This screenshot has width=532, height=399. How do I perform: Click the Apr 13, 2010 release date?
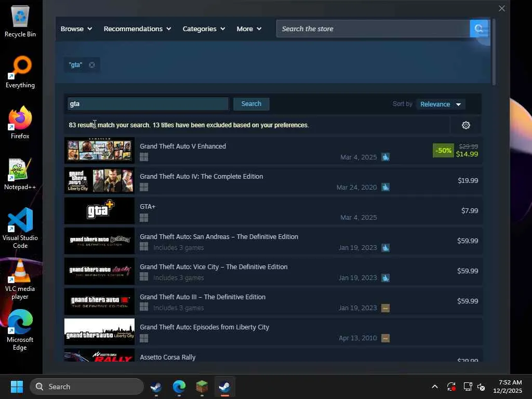[x=357, y=338]
